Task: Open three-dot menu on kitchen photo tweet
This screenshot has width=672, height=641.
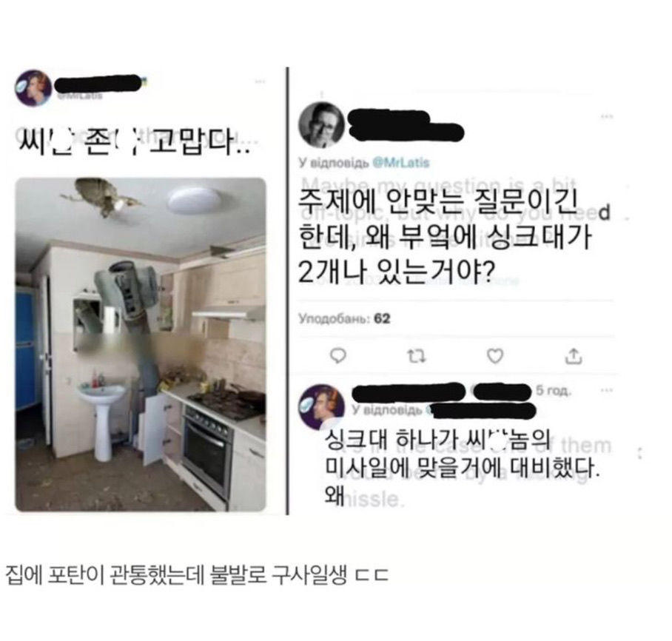Action: click(260, 81)
